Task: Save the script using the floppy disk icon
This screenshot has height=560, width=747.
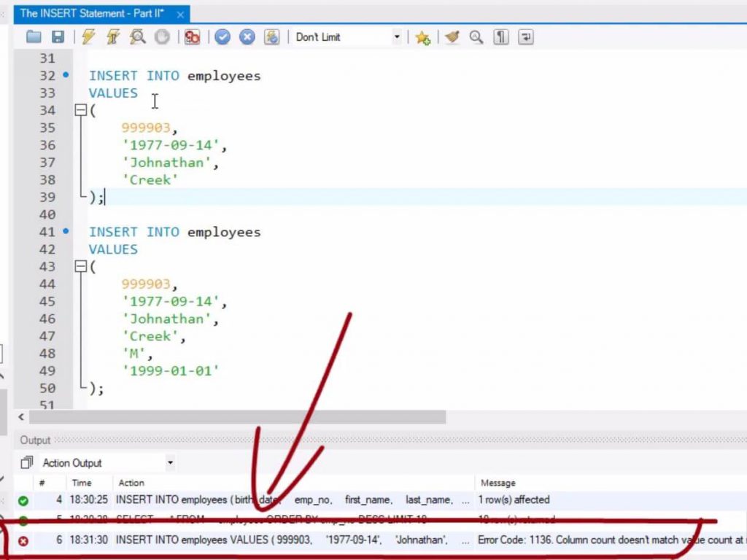Action: pyautogui.click(x=58, y=36)
